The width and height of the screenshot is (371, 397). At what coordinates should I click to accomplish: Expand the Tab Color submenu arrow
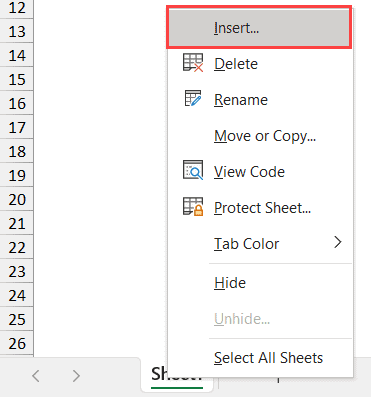point(338,242)
